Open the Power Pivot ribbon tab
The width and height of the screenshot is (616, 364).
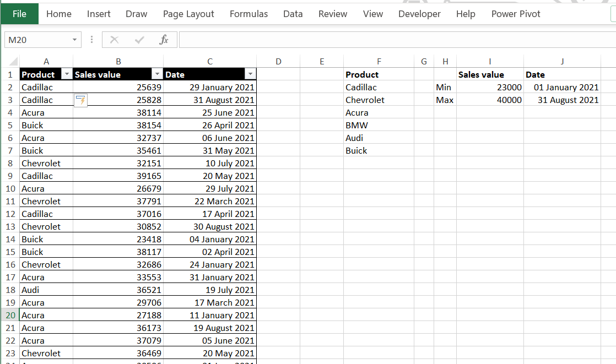coord(516,14)
